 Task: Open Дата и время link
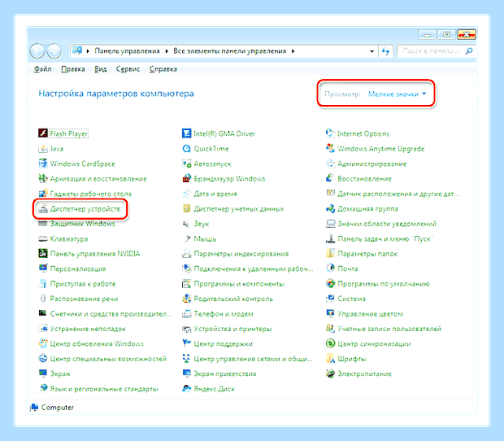(215, 194)
